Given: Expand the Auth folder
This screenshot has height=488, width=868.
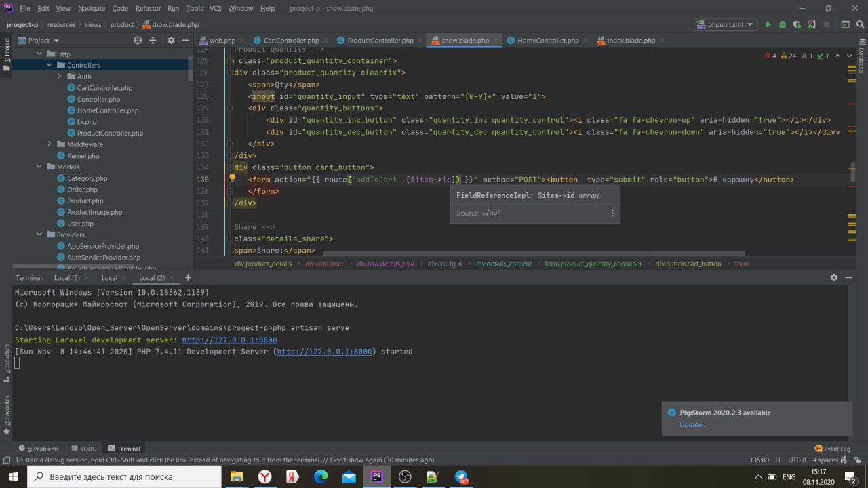Looking at the screenshot, I should [x=60, y=77].
